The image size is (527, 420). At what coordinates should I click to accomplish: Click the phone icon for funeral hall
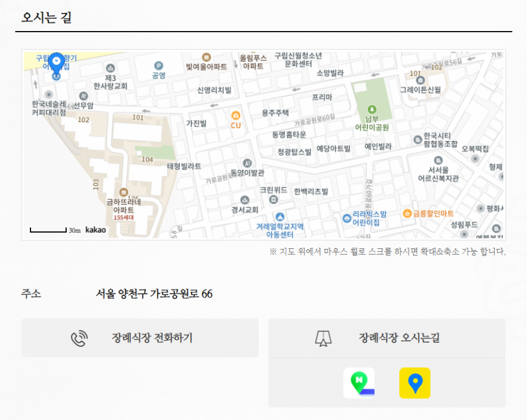point(79,338)
